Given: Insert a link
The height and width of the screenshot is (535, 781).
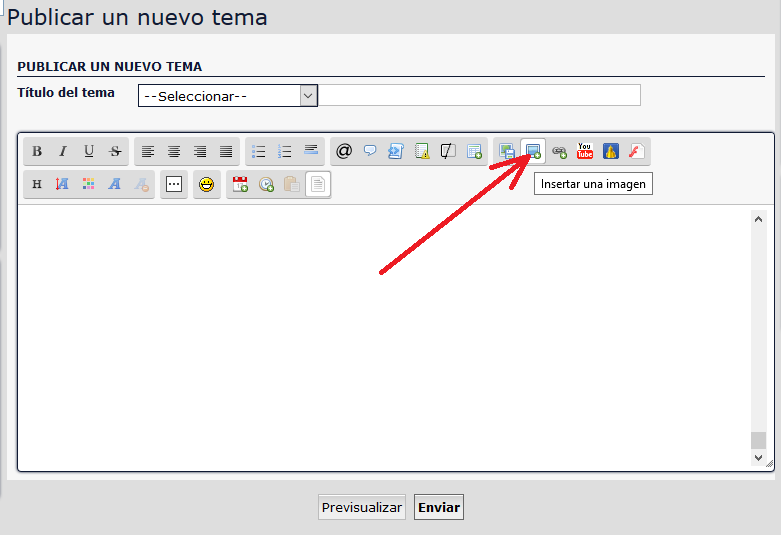Looking at the screenshot, I should pyautogui.click(x=559, y=151).
